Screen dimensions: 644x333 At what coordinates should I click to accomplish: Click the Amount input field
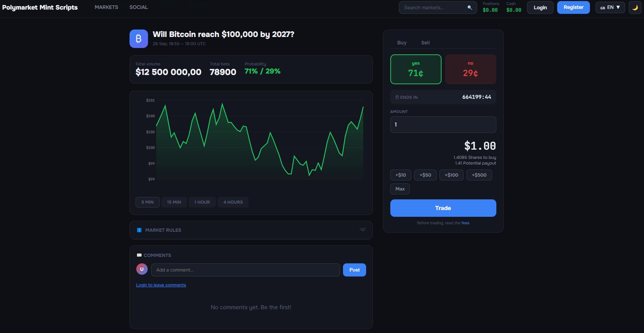tap(443, 125)
